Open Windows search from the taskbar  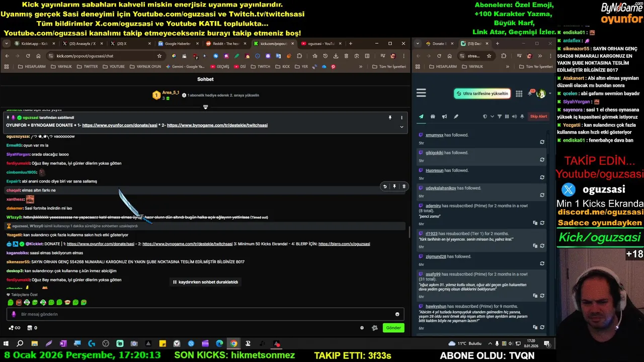(20, 344)
